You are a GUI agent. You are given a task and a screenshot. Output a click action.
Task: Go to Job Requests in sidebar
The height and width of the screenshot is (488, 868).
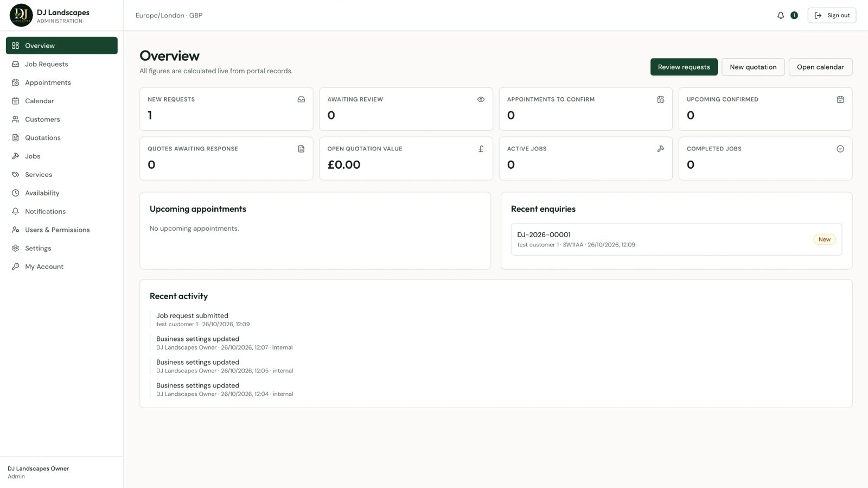click(61, 64)
